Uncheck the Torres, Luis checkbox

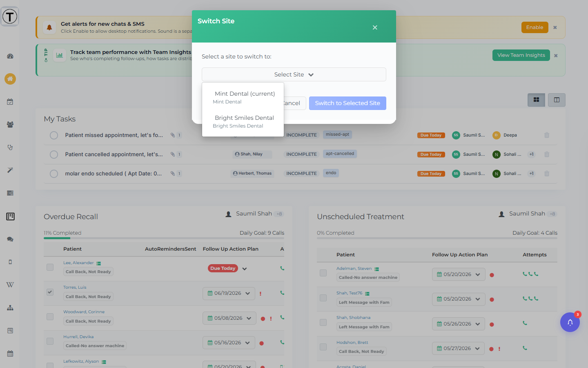click(50, 292)
